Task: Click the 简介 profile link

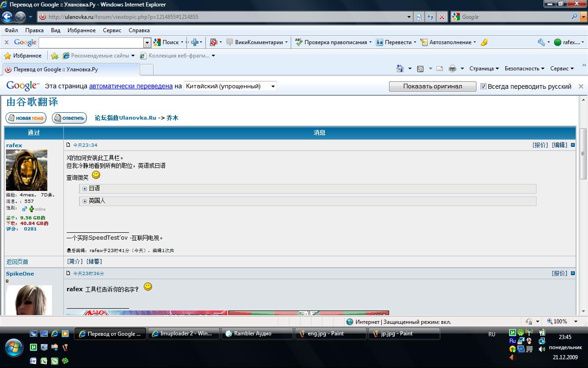Action: click(75, 261)
